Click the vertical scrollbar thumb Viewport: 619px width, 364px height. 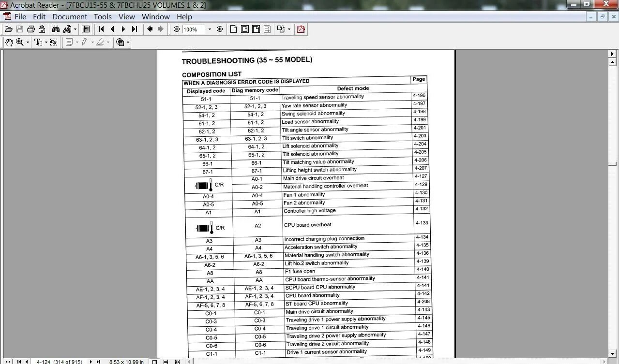[612, 164]
